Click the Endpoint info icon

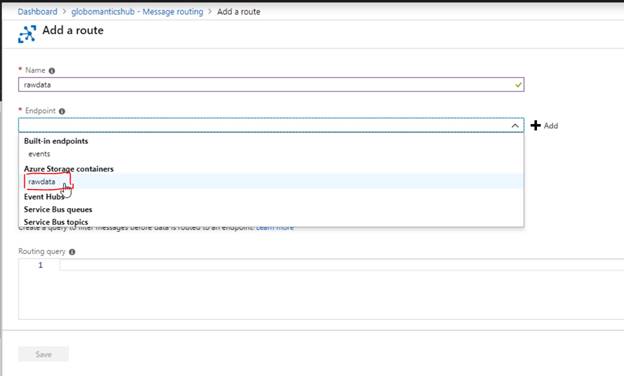pyautogui.click(x=62, y=111)
